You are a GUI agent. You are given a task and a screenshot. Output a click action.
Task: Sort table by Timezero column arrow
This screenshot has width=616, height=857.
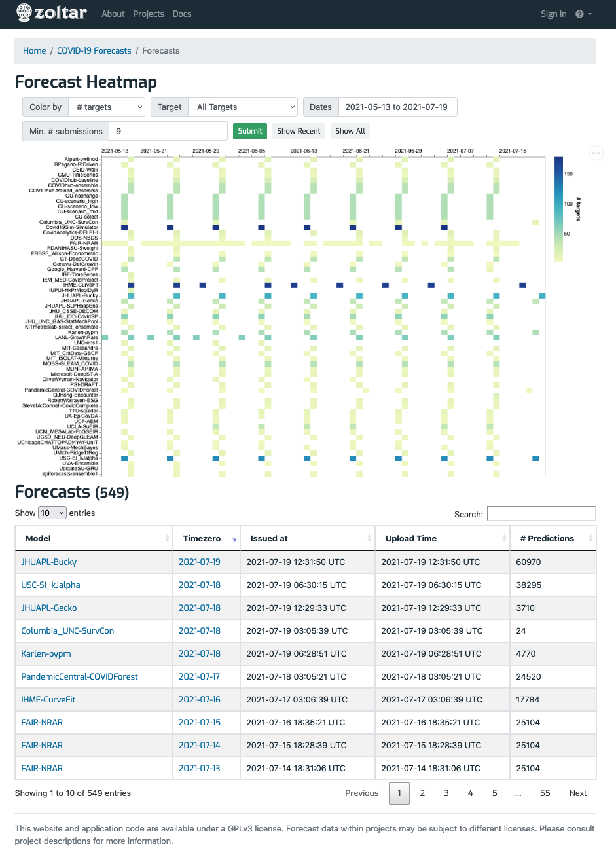(234, 539)
